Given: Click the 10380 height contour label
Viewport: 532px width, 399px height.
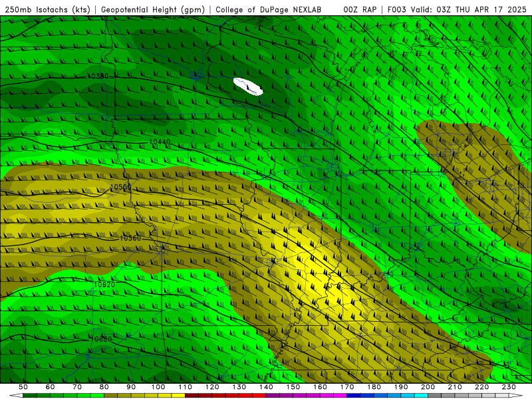Looking at the screenshot, I should pyautogui.click(x=98, y=76).
